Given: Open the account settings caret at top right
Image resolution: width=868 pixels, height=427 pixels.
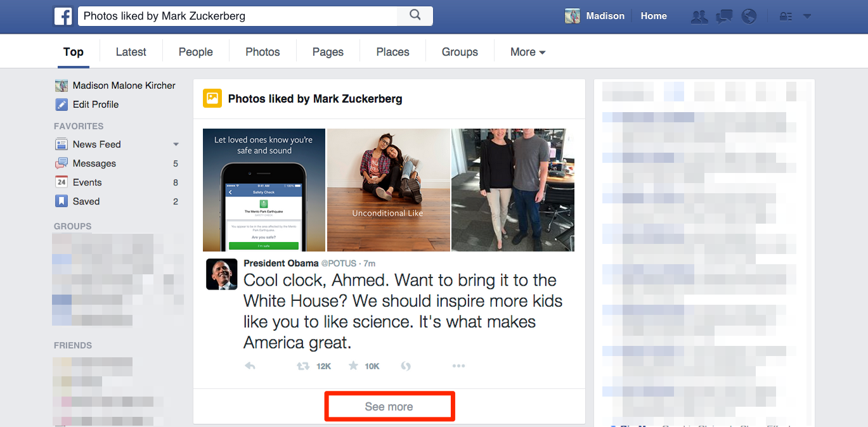Looking at the screenshot, I should pyautogui.click(x=807, y=16).
